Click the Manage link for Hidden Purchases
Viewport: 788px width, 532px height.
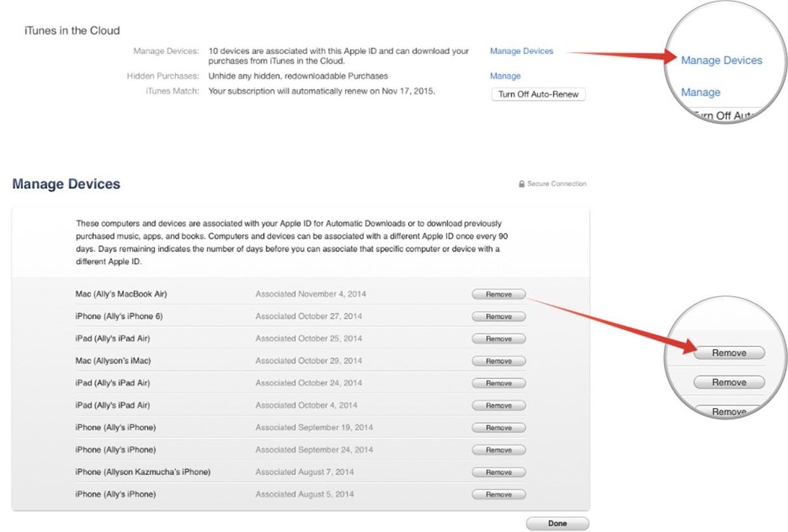505,76
